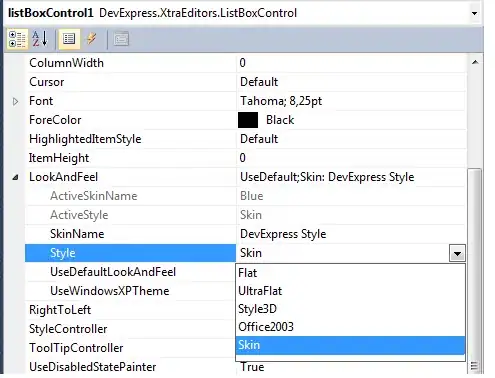Choose Style3D from the style list

click(350, 309)
